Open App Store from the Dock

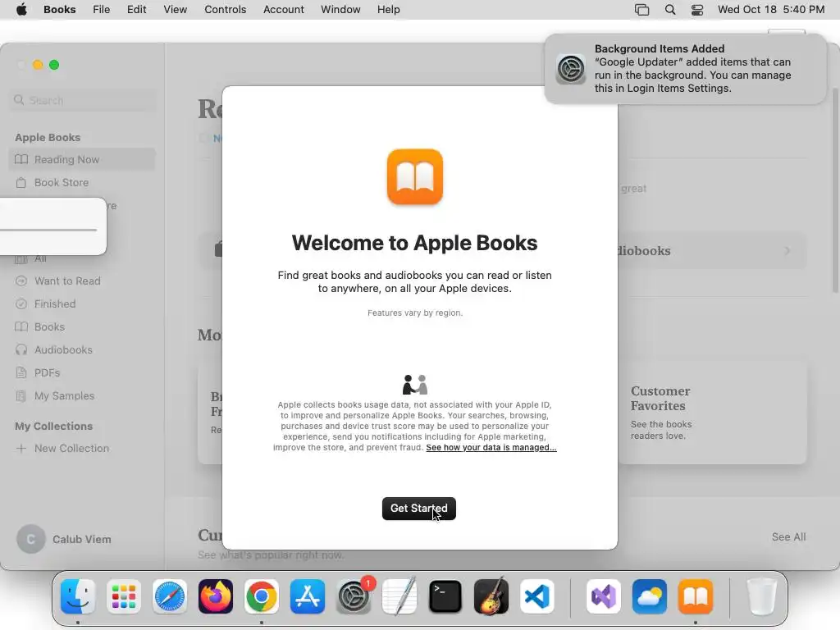pyautogui.click(x=308, y=596)
